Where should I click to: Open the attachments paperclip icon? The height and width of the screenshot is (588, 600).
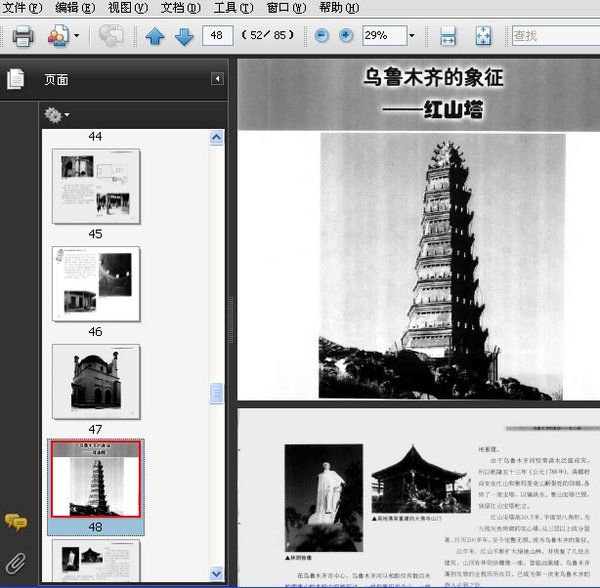pos(16,563)
